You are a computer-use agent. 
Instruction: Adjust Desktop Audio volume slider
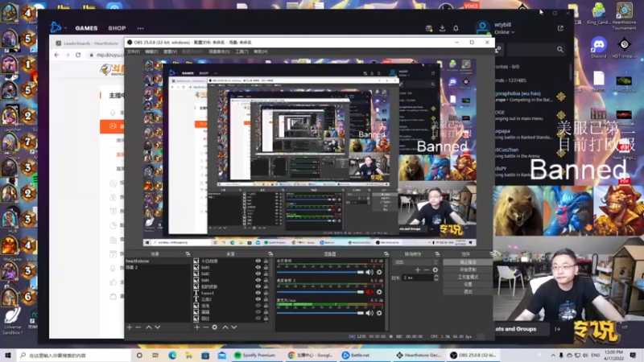click(320, 272)
